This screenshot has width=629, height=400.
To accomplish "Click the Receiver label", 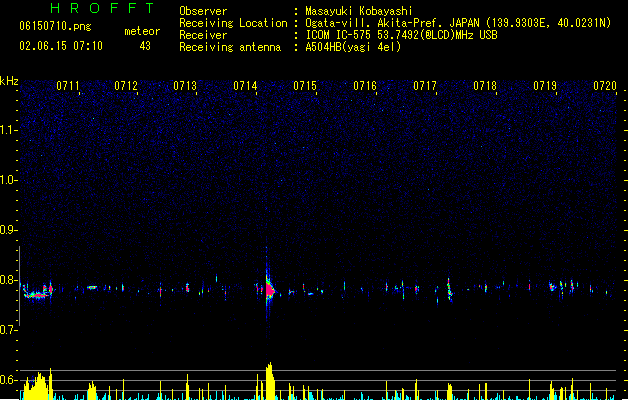I will pyautogui.click(x=203, y=35).
